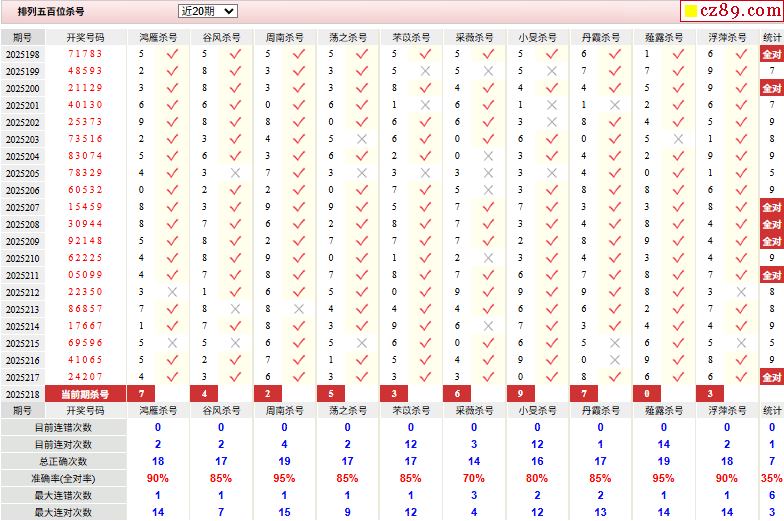Click the winning number 05099

[85, 275]
